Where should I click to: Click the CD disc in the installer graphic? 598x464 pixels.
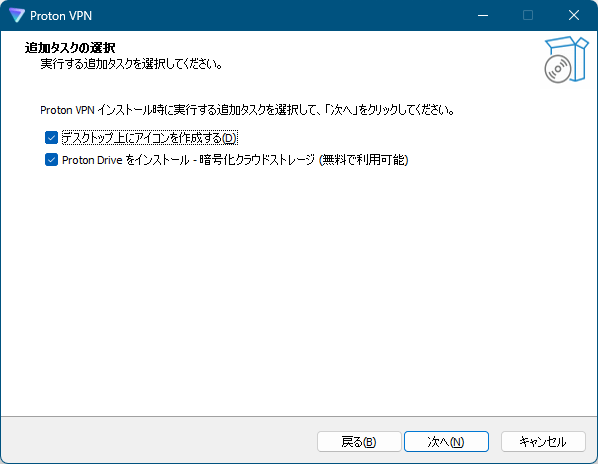pyautogui.click(x=558, y=69)
